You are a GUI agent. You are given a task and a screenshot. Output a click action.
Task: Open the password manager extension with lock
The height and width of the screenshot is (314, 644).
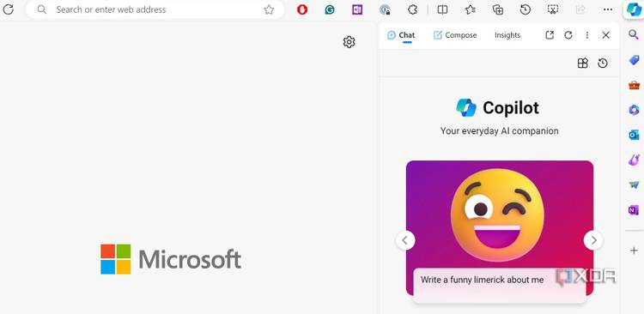pyautogui.click(x=385, y=9)
